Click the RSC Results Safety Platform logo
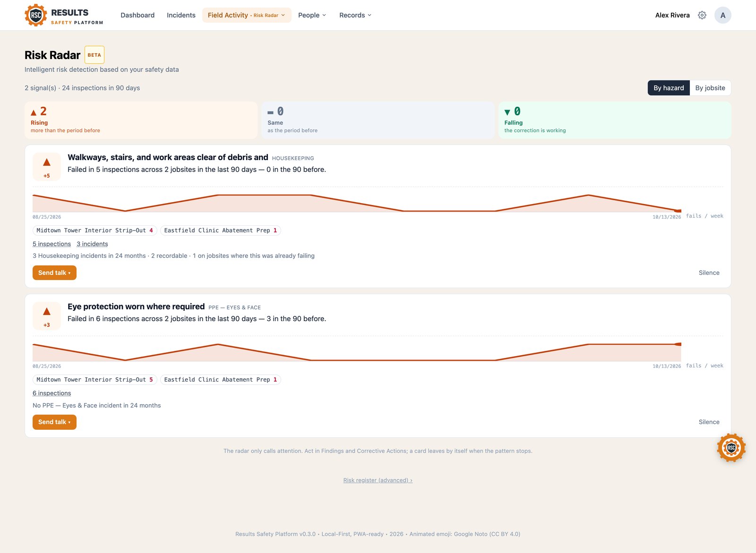The width and height of the screenshot is (756, 553). pos(64,15)
